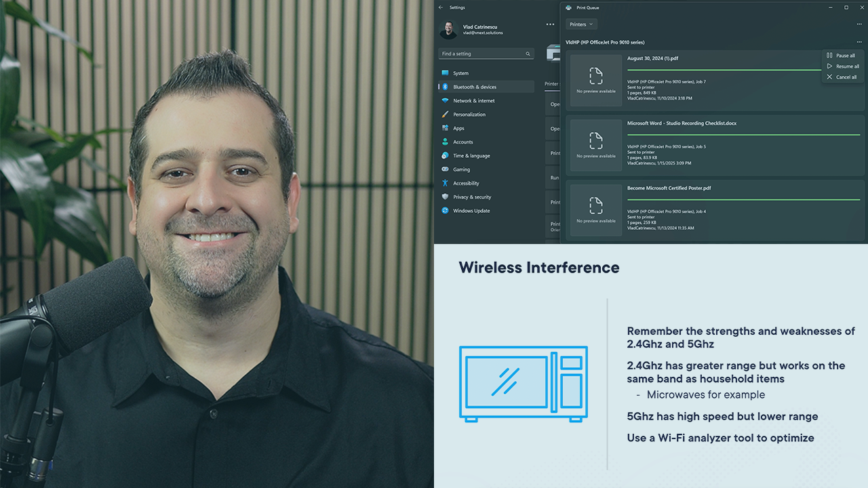Open the Print Queue top-right more options ellipsis
Screen dimensions: 868x488
(x=859, y=24)
